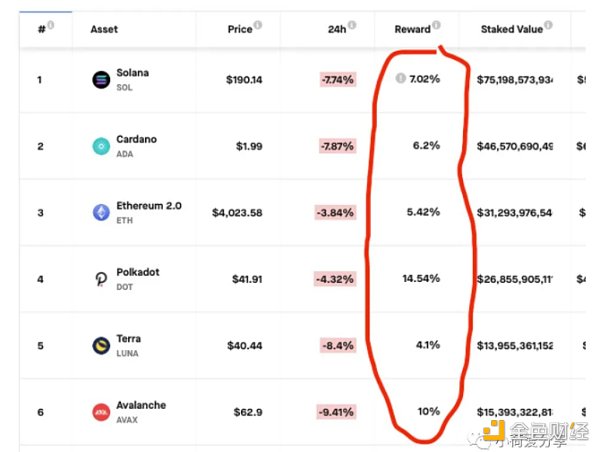600x452 pixels.
Task: Open the Ethereum 2.0 asset link
Action: [x=149, y=206]
